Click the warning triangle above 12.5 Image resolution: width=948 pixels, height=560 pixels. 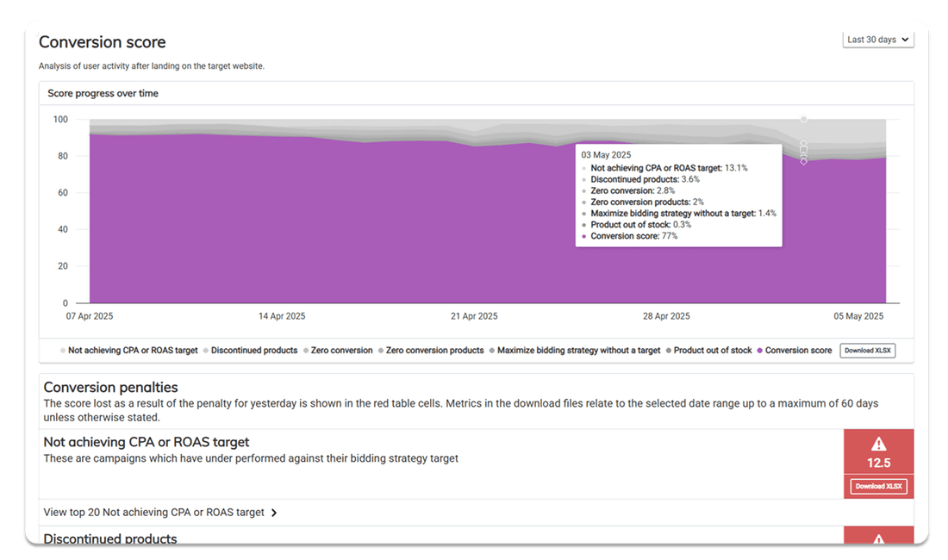pyautogui.click(x=878, y=445)
